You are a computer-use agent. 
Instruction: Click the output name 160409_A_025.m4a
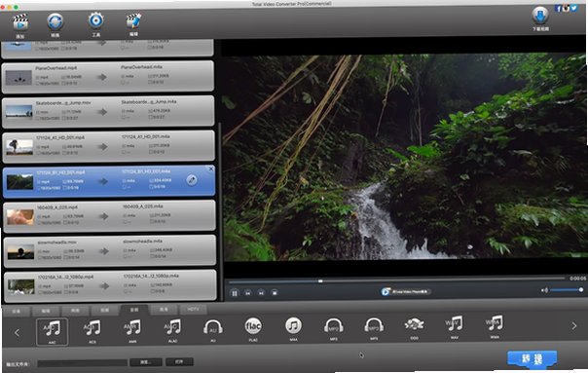coord(143,206)
